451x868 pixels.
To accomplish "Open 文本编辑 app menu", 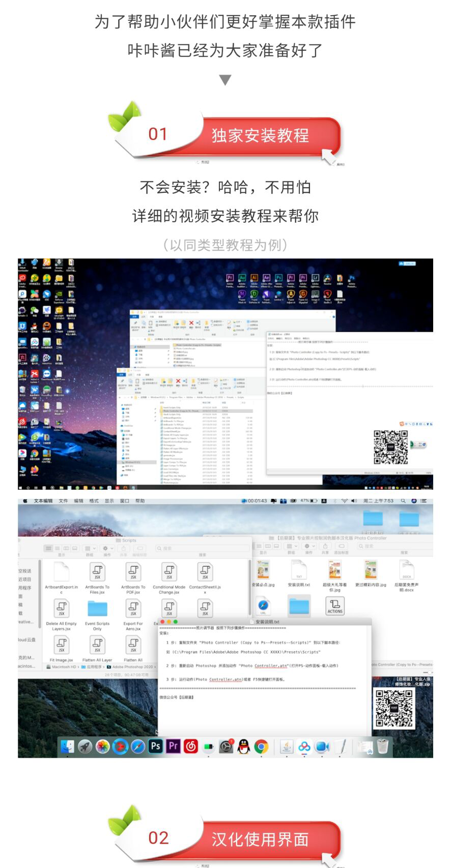I will tap(43, 501).
